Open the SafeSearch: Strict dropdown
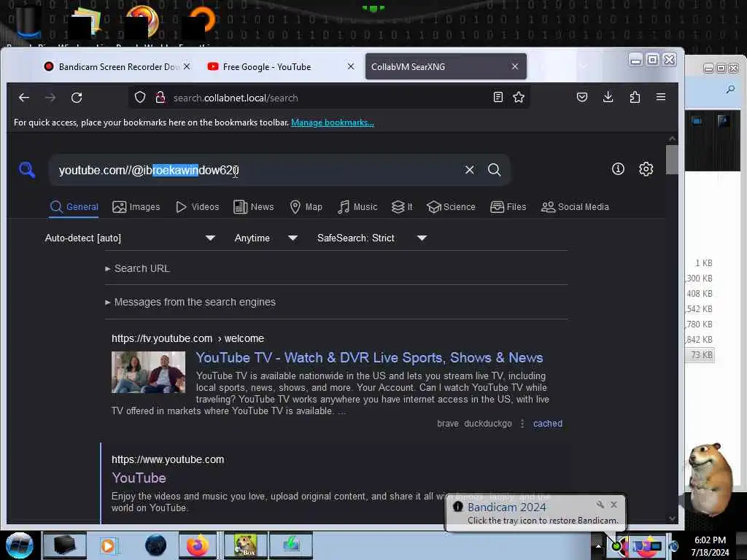 click(371, 238)
